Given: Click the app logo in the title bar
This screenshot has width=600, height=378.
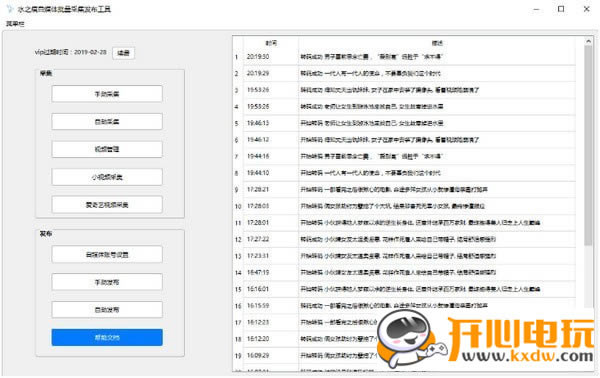Looking at the screenshot, I should coord(10,9).
